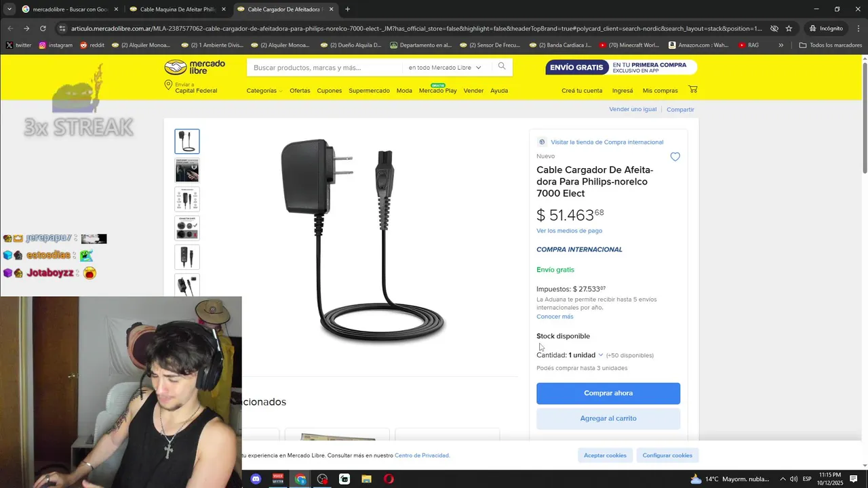
Task: Open the Cupones menu item
Action: click(x=330, y=91)
